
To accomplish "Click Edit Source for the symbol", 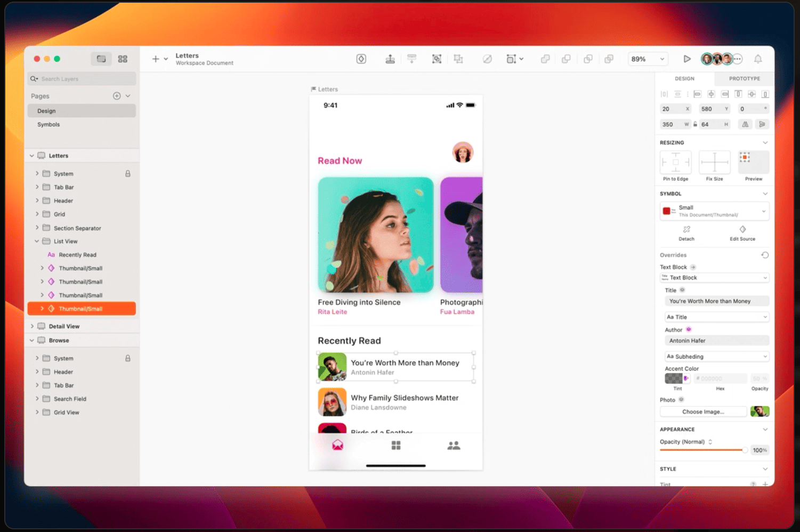I will coord(742,233).
